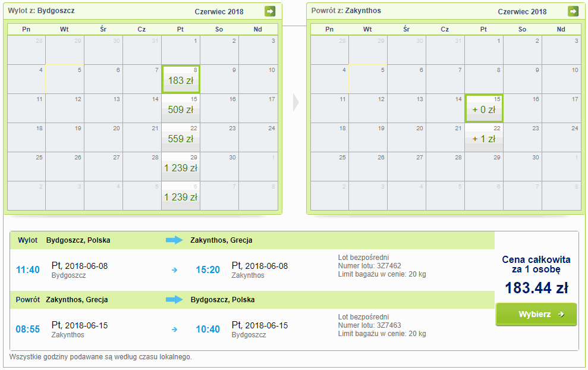Select June 29 departure at 1 239 zł

coord(181,167)
